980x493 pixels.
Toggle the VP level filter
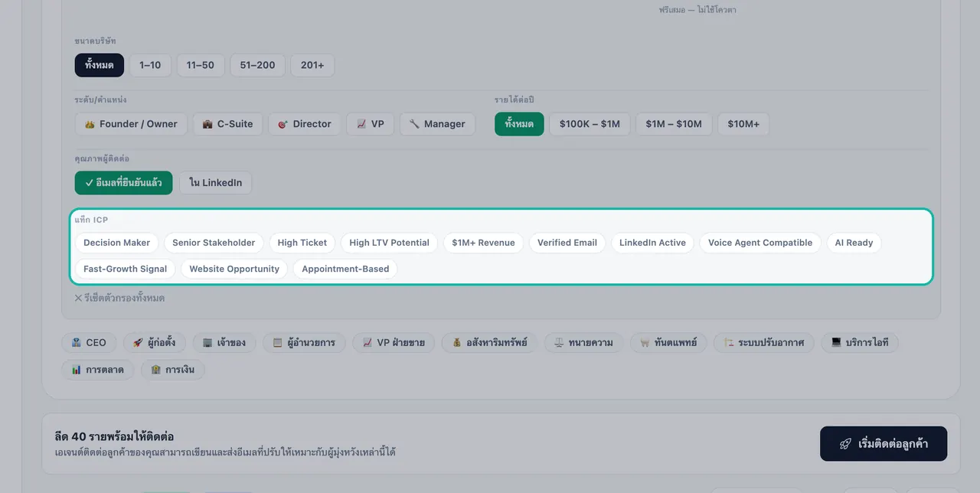pos(371,124)
